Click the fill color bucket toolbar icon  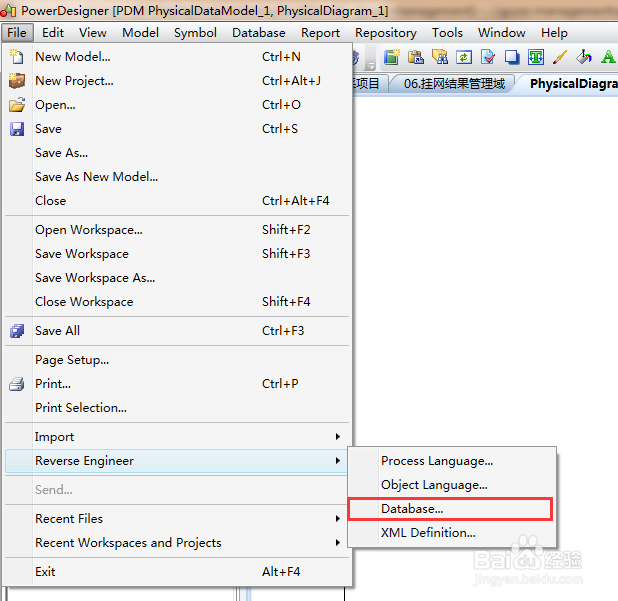pyautogui.click(x=584, y=57)
